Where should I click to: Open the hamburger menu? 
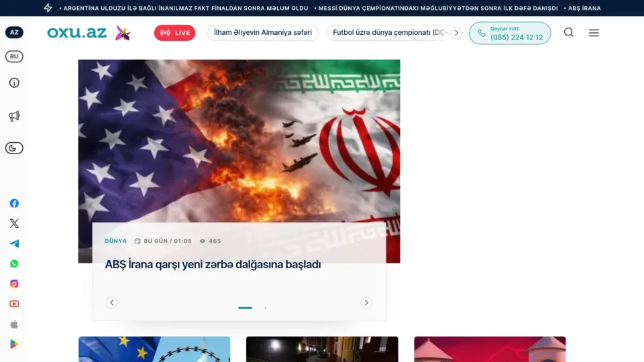coord(594,33)
